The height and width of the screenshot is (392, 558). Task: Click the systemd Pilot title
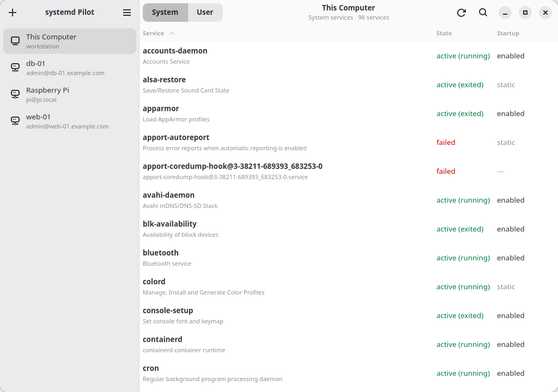point(70,12)
